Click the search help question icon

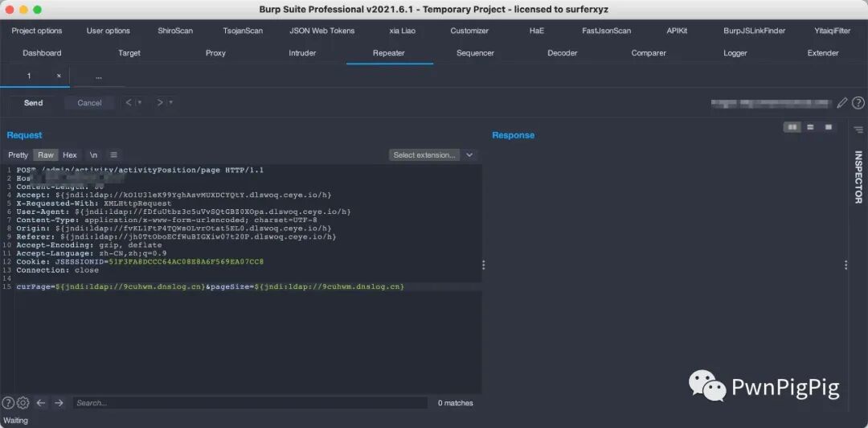(x=8, y=403)
